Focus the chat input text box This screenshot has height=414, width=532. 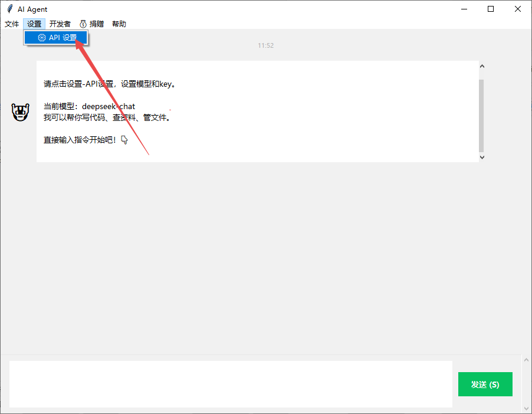point(231,384)
